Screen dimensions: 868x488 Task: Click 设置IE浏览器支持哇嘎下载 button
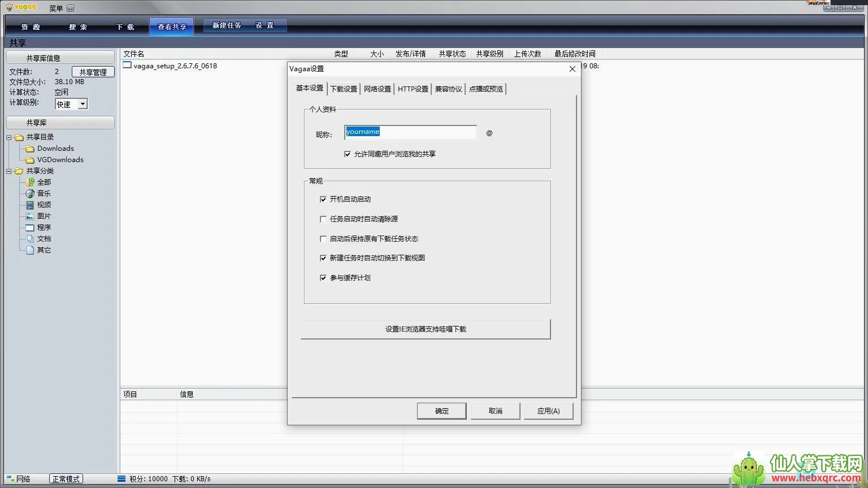pyautogui.click(x=426, y=329)
